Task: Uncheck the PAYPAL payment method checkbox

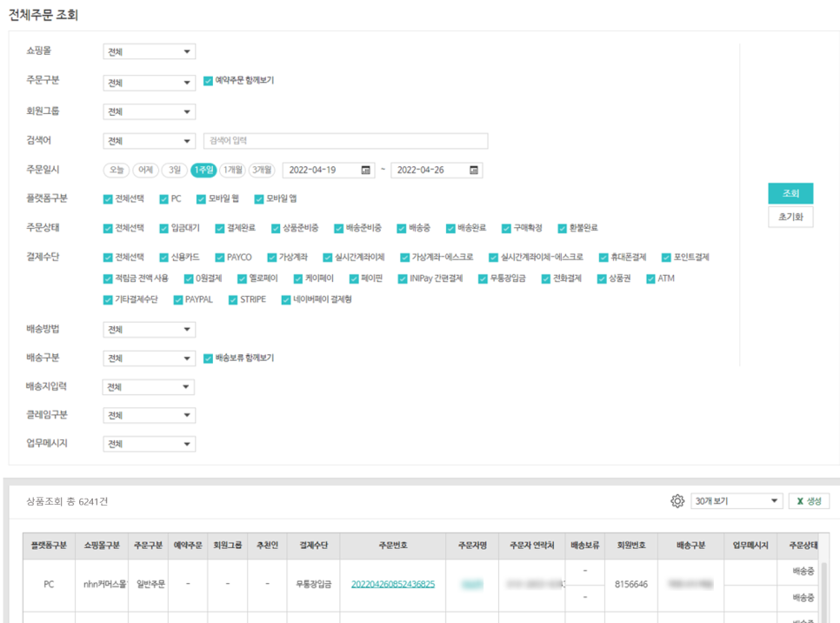Action: tap(178, 300)
